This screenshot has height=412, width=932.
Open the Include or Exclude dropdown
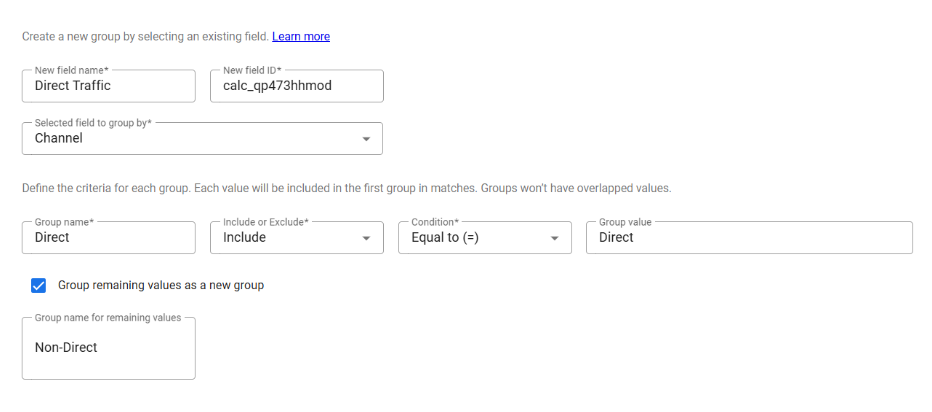[x=296, y=238]
